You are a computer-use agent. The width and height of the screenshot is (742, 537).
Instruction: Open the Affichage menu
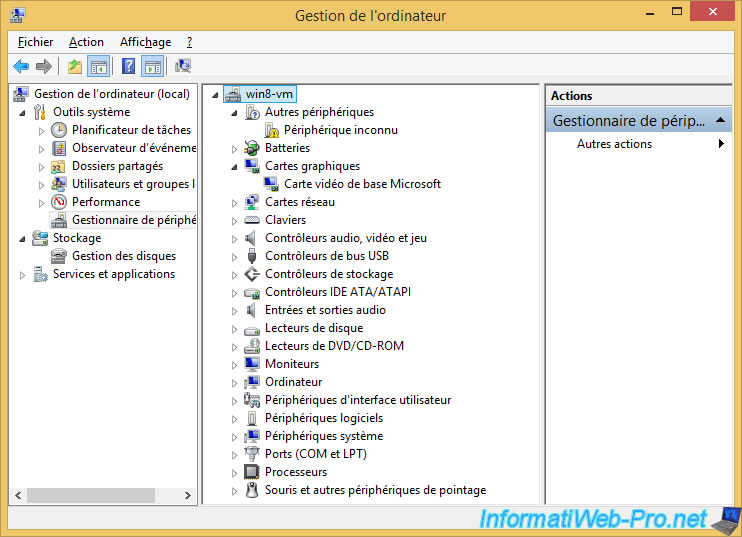click(x=145, y=42)
